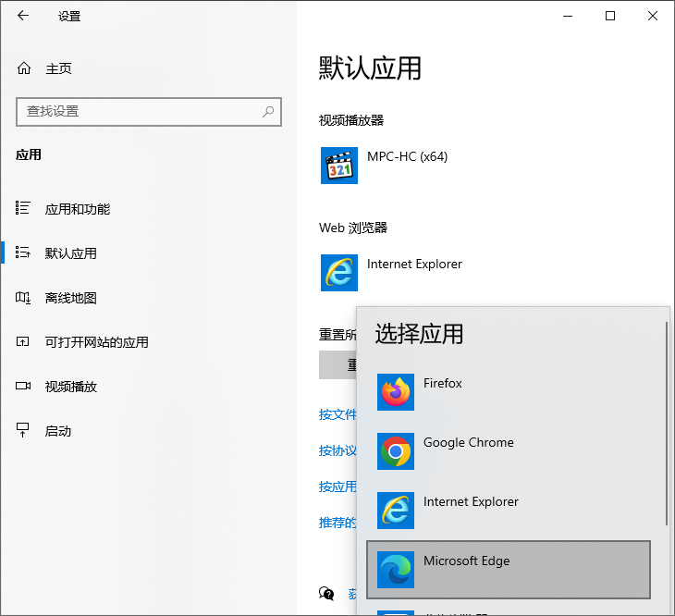Click the search magnifier in 查找设置
The width and height of the screenshot is (675, 616).
pyautogui.click(x=268, y=112)
